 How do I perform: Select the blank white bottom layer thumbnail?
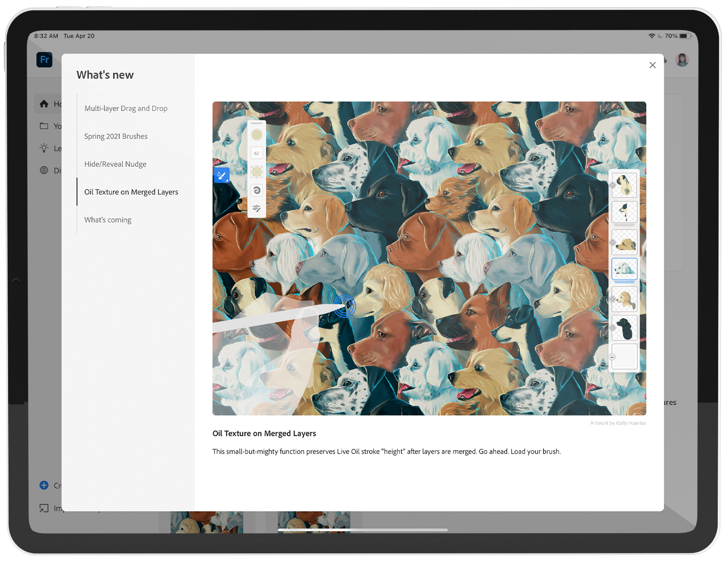pyautogui.click(x=624, y=356)
